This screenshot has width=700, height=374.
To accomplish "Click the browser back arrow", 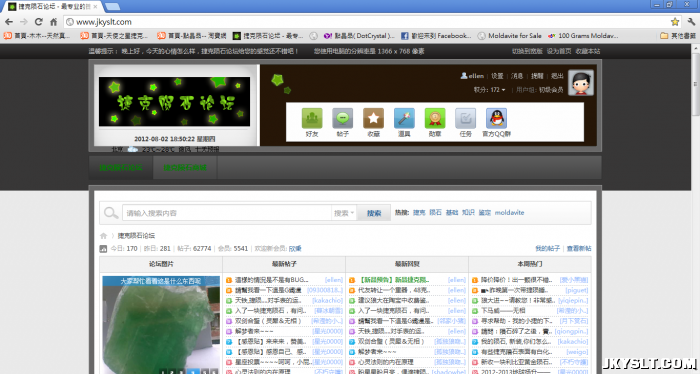I will click(x=9, y=21).
